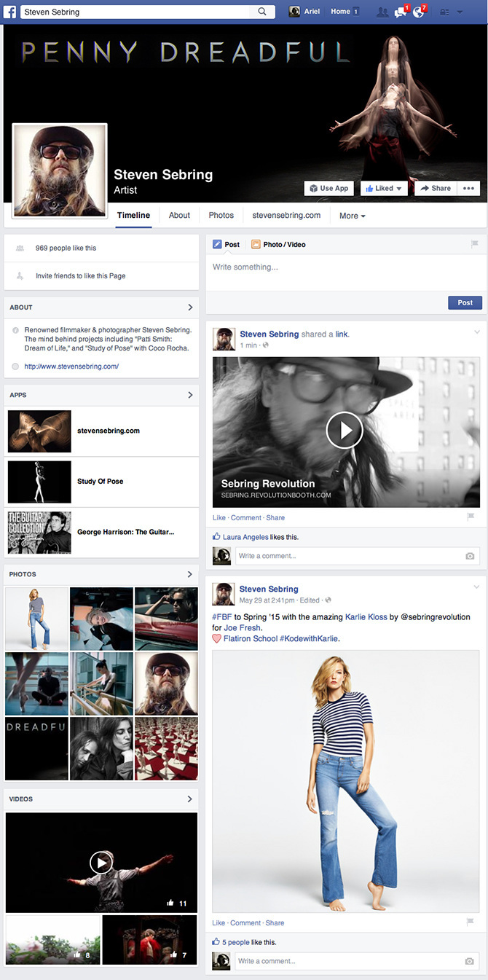Viewport: 488px width, 980px height.
Task: Click the flag icon in composer header
Action: click(474, 244)
